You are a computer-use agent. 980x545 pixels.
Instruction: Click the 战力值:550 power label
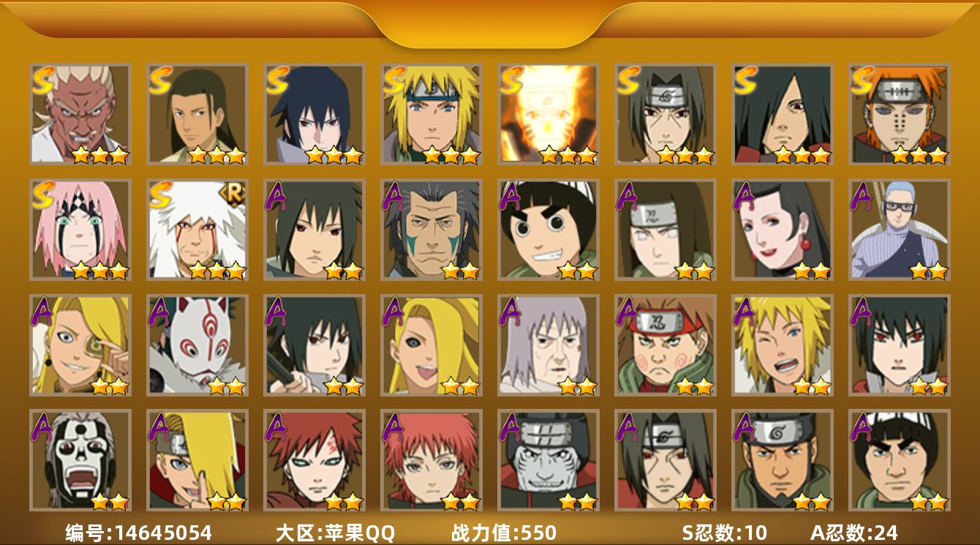pos(504,533)
